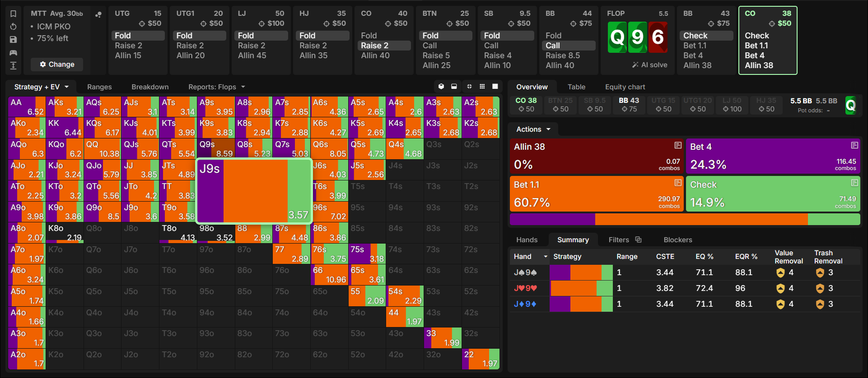The image size is (868, 378).
Task: Open the Equity chart tab
Action: click(625, 87)
